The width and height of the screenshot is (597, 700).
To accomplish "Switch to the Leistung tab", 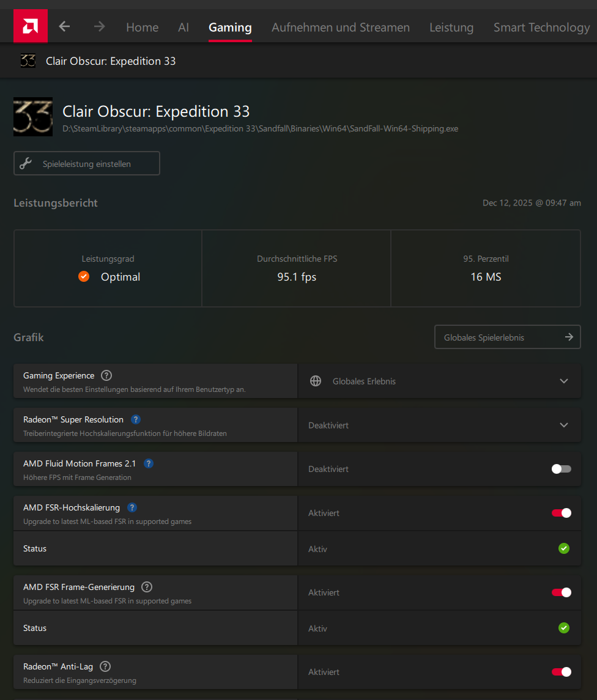I will point(451,28).
